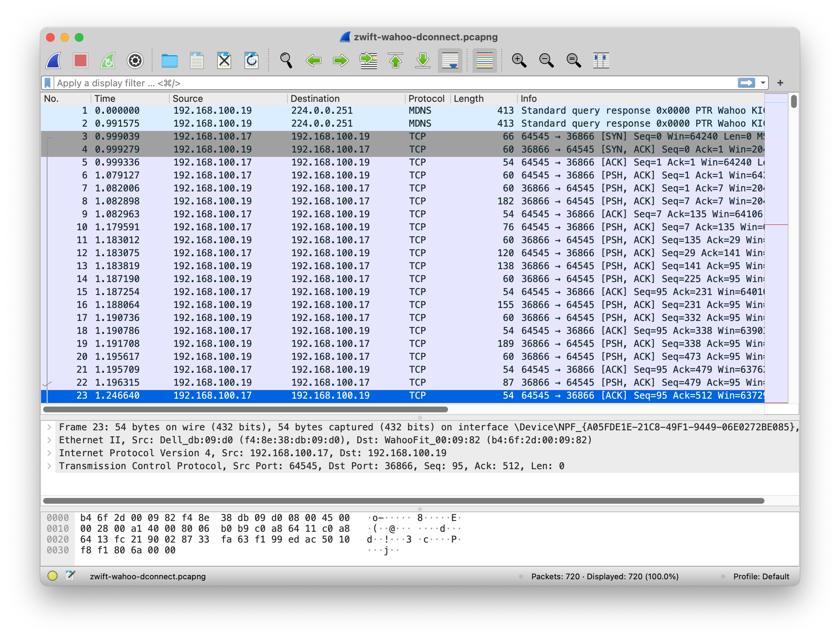Screen dimensions: 840x639
Task: Sort by Source column header
Action: 228,99
